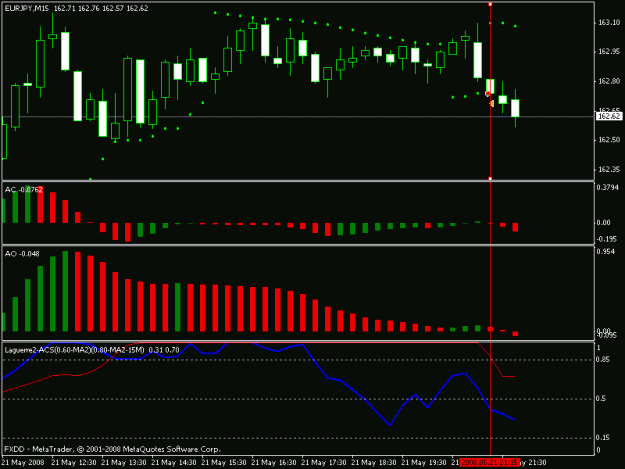Screen dimensions: 625x469
Task: Click the current price tag 162.62
Action: pos(609,116)
